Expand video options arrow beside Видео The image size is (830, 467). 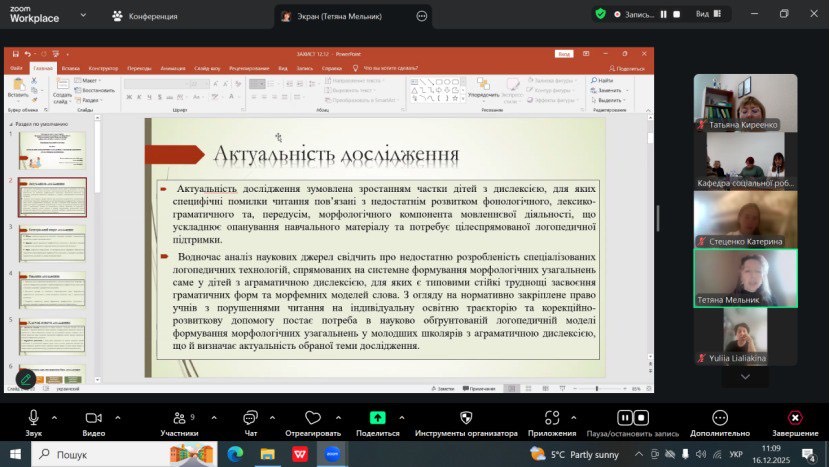point(117,418)
